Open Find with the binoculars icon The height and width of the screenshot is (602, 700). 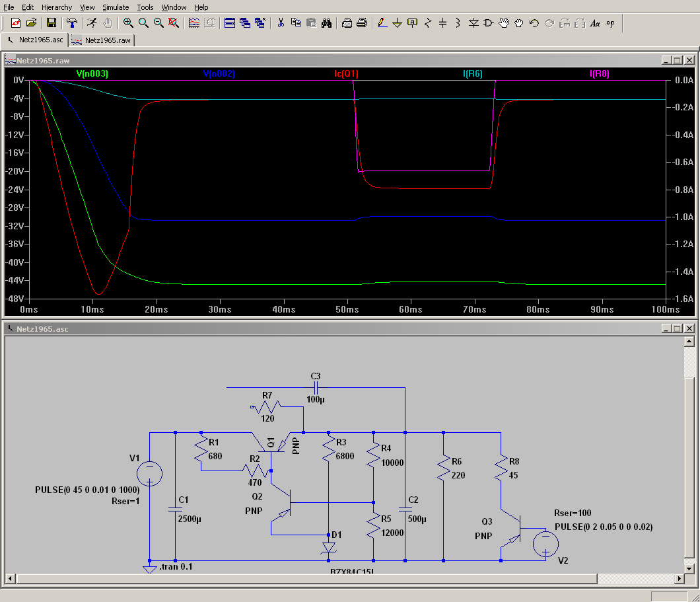pyautogui.click(x=326, y=22)
